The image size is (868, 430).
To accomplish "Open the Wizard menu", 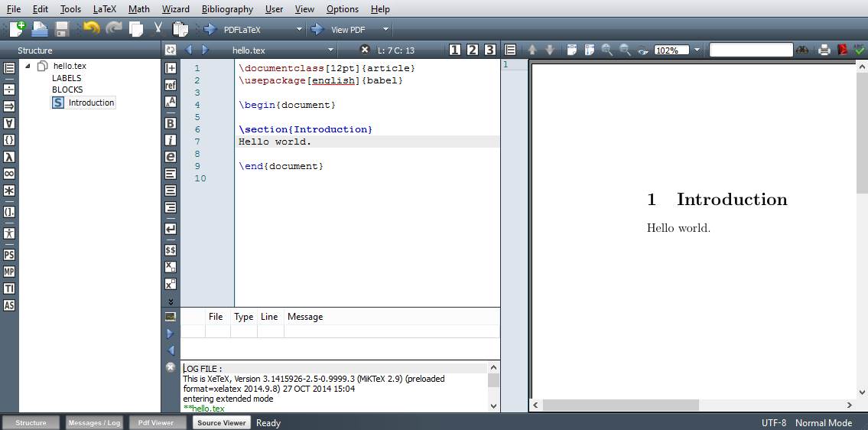I will point(175,9).
